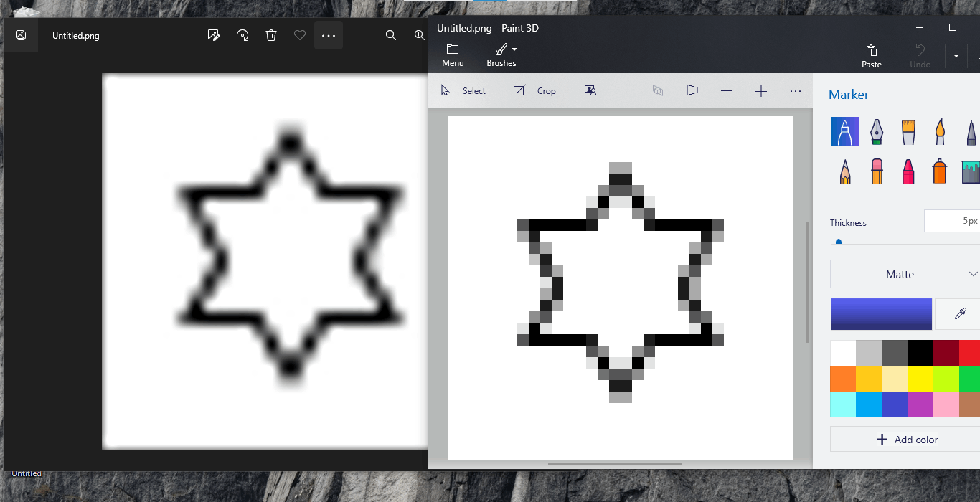Open the Matte material dropdown
Screen dimensions: 980x502
(905, 274)
